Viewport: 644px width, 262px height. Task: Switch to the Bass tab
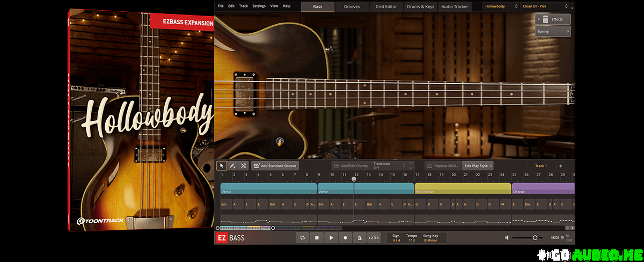click(318, 6)
